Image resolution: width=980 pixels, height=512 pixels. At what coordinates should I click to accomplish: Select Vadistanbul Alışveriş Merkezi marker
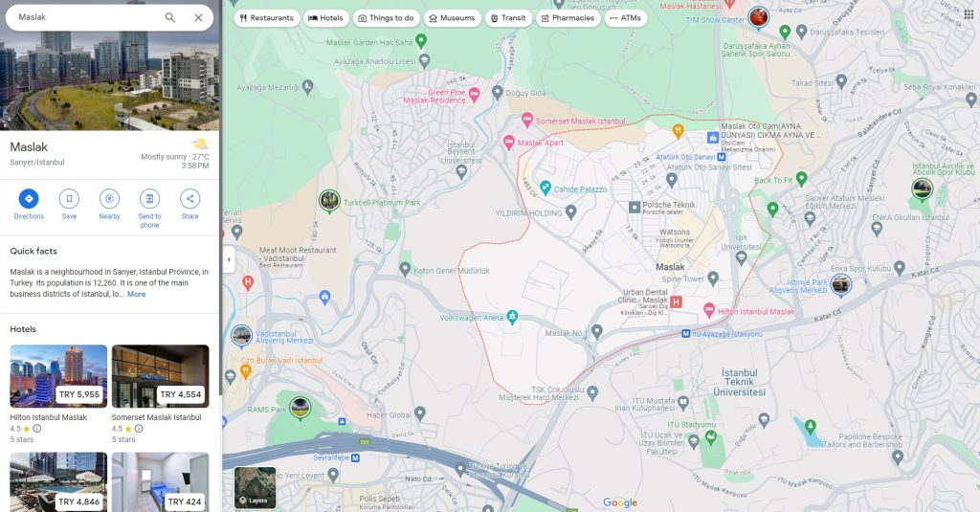pyautogui.click(x=241, y=336)
